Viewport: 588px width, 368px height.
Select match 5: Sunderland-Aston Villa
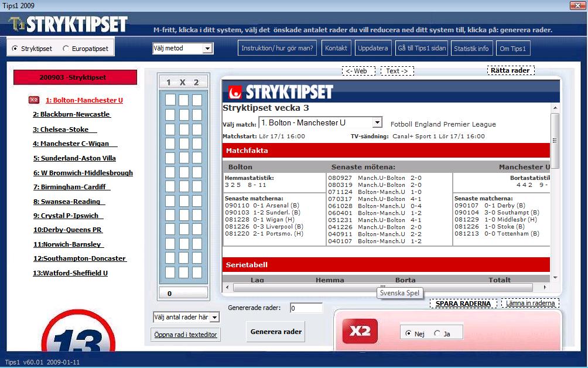[x=74, y=158]
